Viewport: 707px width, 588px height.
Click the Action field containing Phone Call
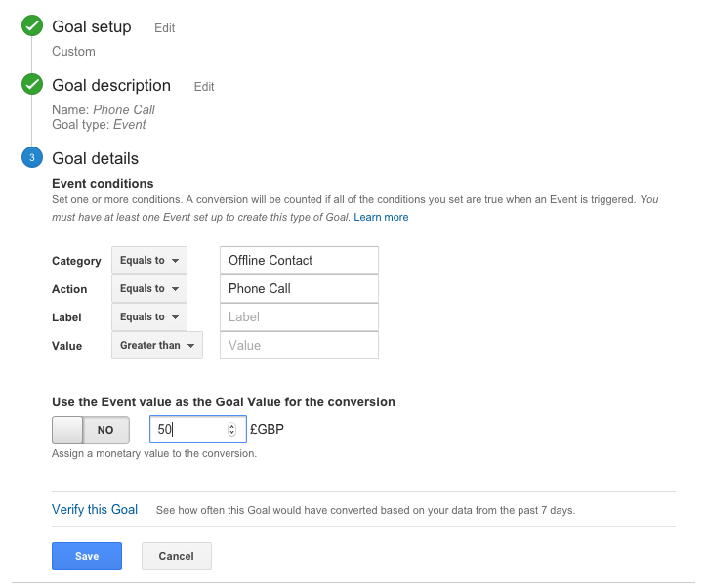click(x=300, y=288)
